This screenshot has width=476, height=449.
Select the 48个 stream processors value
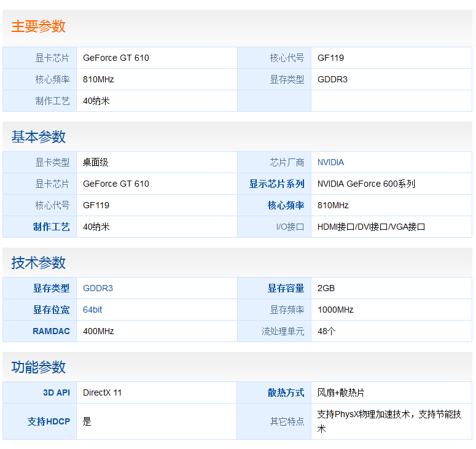326,331
